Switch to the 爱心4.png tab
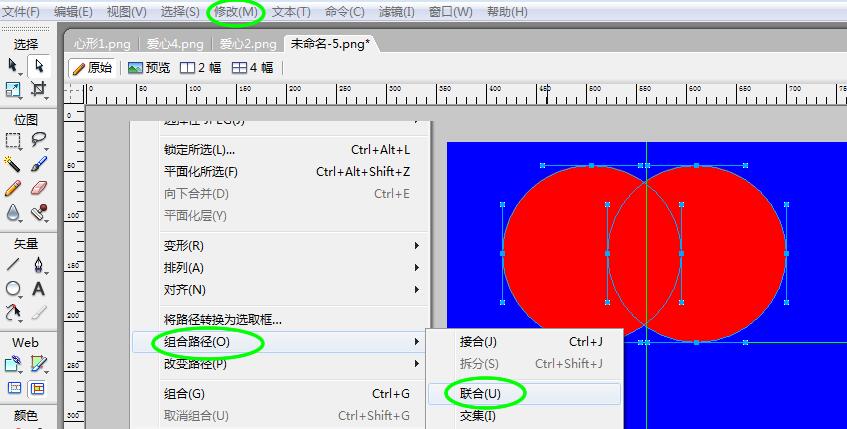 coord(176,44)
